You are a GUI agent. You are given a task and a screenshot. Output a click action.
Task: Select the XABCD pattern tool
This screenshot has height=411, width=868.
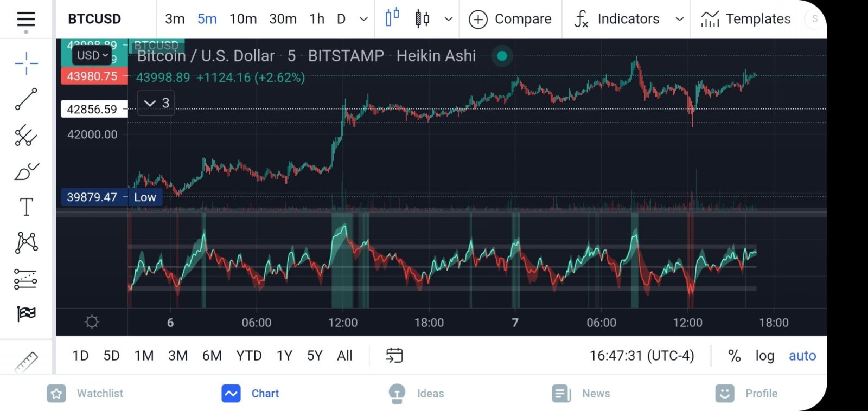tap(26, 242)
